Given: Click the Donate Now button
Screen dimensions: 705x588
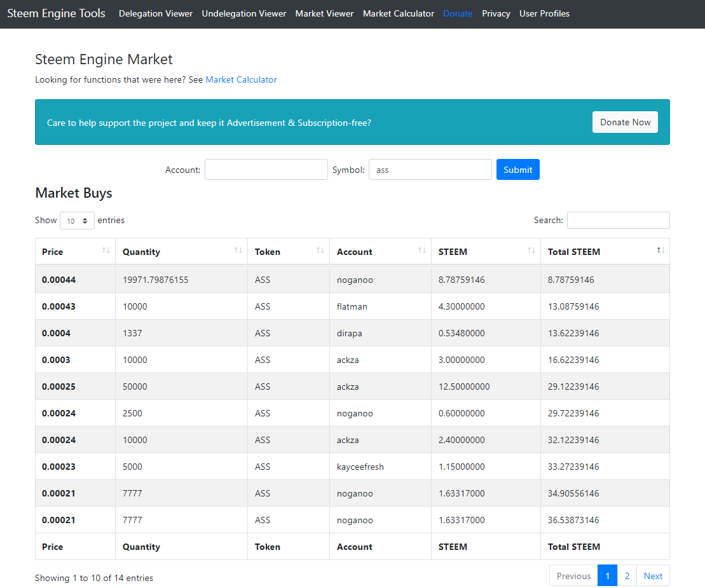Looking at the screenshot, I should (625, 122).
